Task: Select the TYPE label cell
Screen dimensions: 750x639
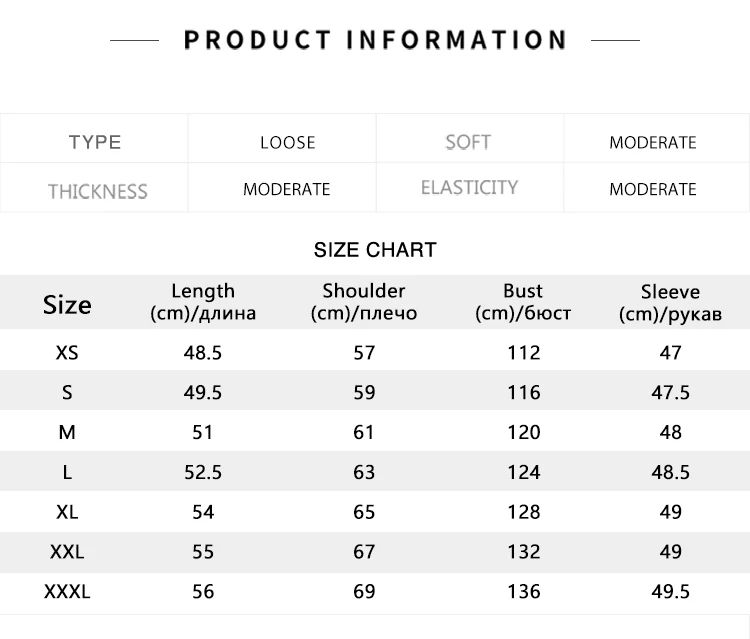Action: 94,139
